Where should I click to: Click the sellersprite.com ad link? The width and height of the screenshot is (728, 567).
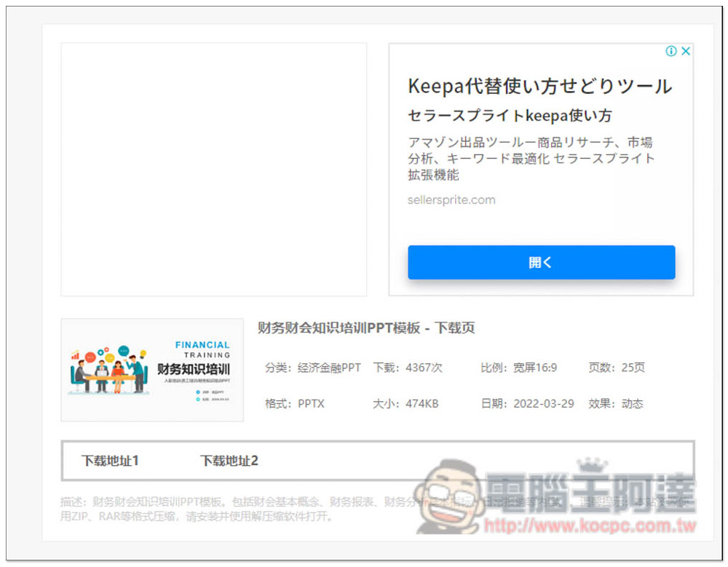[451, 199]
